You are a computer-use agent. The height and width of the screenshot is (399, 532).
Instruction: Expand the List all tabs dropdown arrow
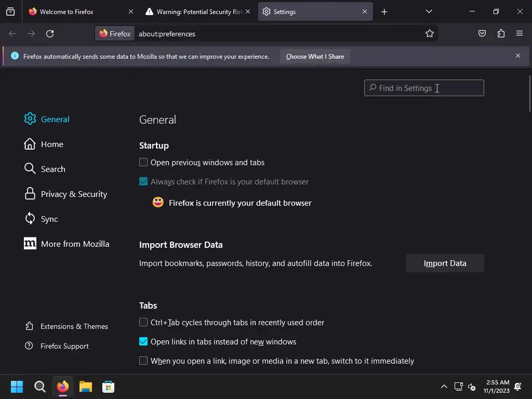click(x=429, y=11)
